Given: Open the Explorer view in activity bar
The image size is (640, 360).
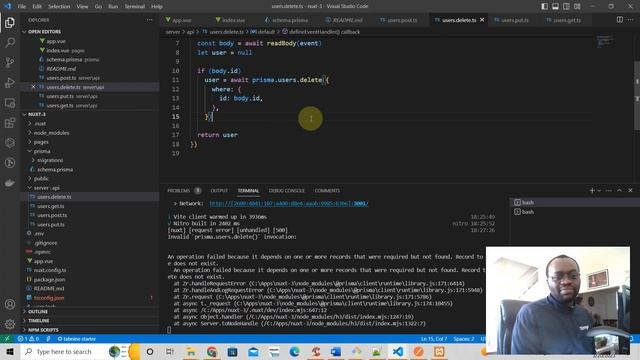Looking at the screenshot, I should pyautogui.click(x=10, y=22).
